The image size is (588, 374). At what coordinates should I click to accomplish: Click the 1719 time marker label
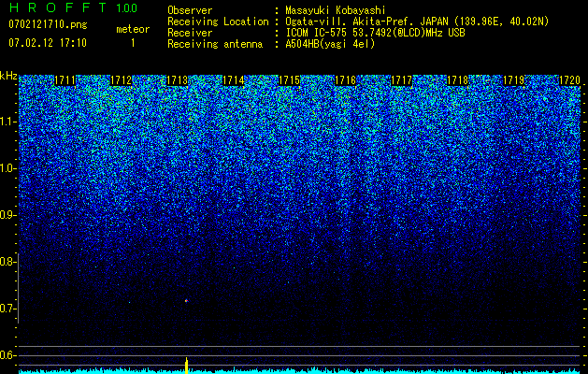click(x=513, y=80)
